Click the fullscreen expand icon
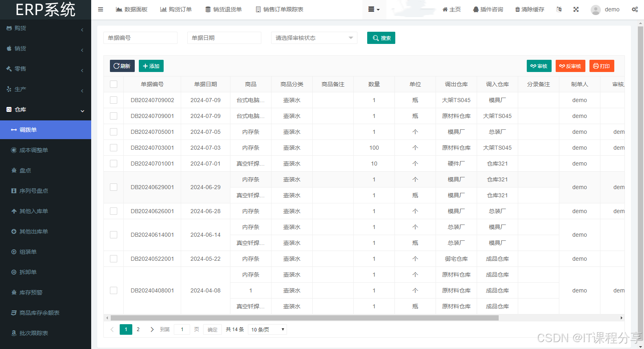This screenshot has width=644, height=349. point(576,9)
